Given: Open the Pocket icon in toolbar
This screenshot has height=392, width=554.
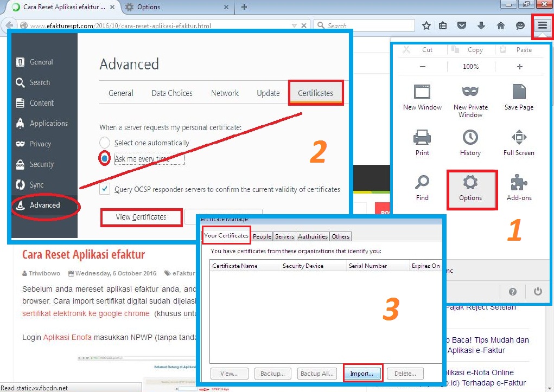Looking at the screenshot, I should (461, 25).
